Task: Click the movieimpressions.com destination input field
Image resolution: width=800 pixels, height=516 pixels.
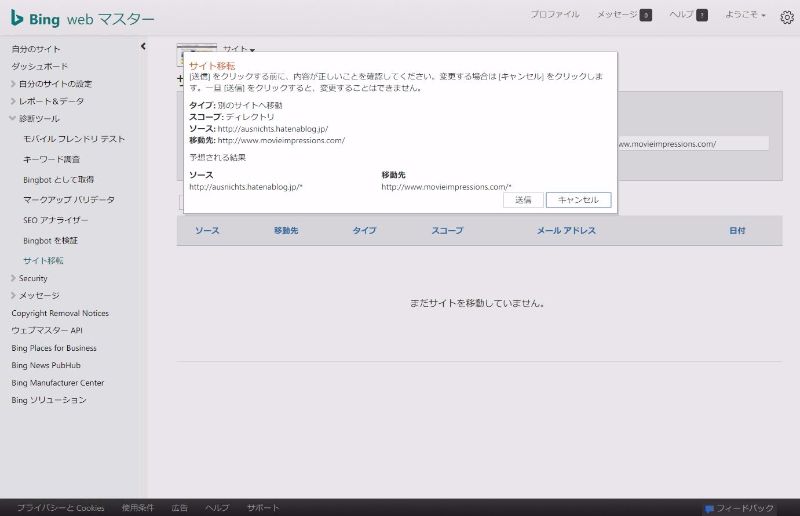Action: [x=693, y=143]
